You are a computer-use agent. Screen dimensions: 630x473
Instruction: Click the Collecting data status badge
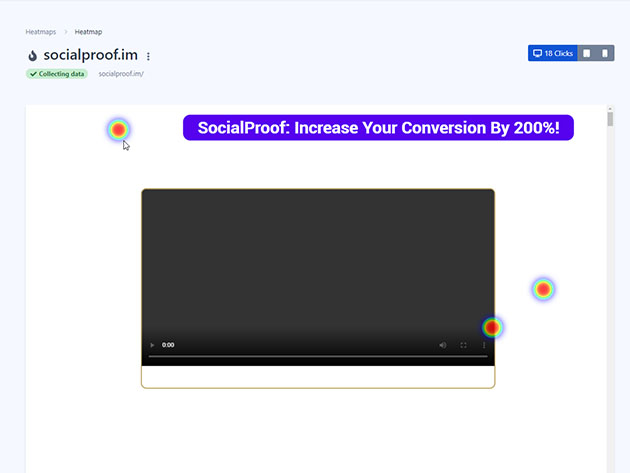(57, 74)
